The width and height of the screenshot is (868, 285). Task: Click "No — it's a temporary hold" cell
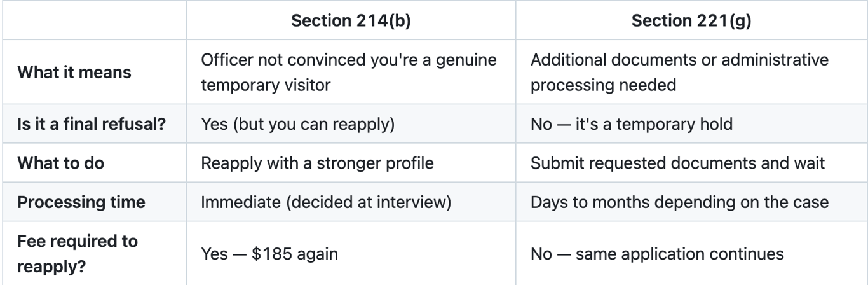tap(631, 123)
